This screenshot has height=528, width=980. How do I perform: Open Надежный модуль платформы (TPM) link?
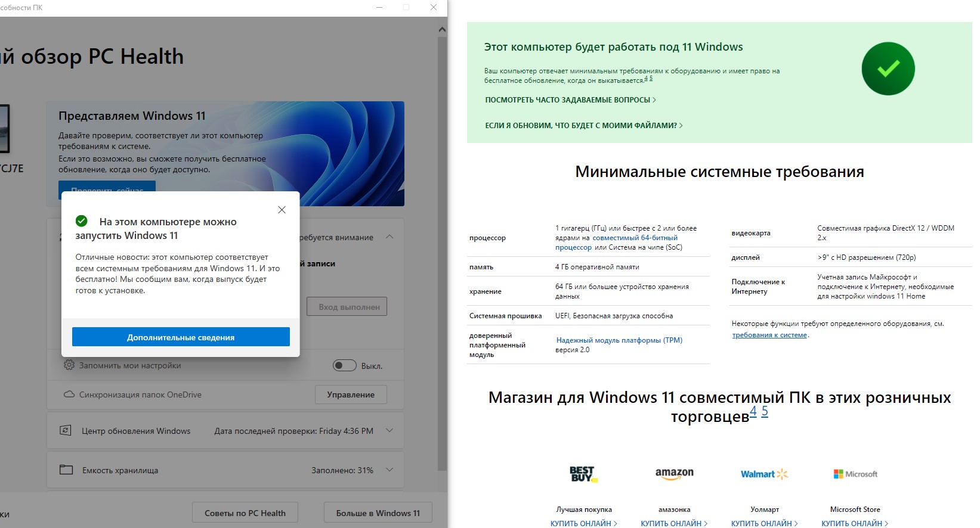pyautogui.click(x=619, y=340)
